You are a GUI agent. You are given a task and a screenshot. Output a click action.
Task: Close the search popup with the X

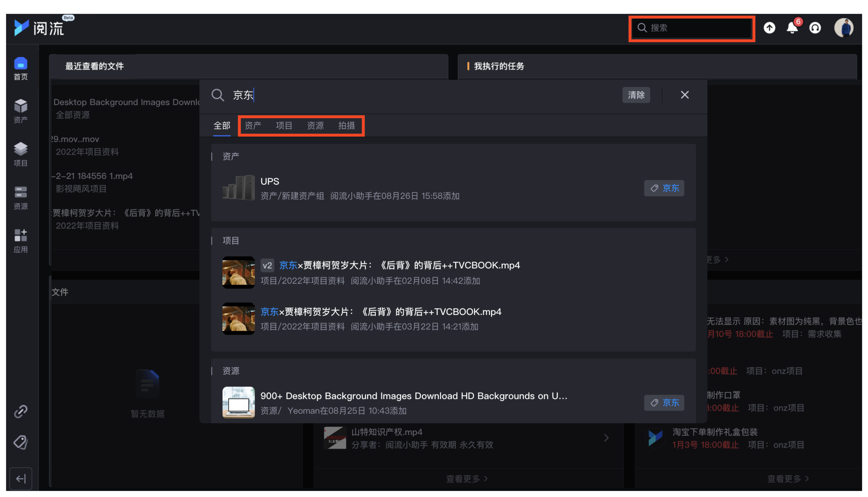684,95
